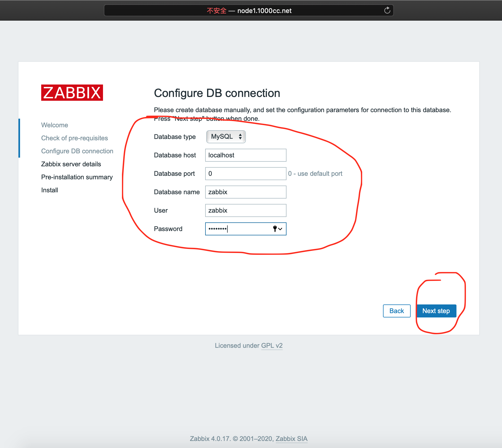Click inside the Password field
502x448 pixels.
coord(239,229)
